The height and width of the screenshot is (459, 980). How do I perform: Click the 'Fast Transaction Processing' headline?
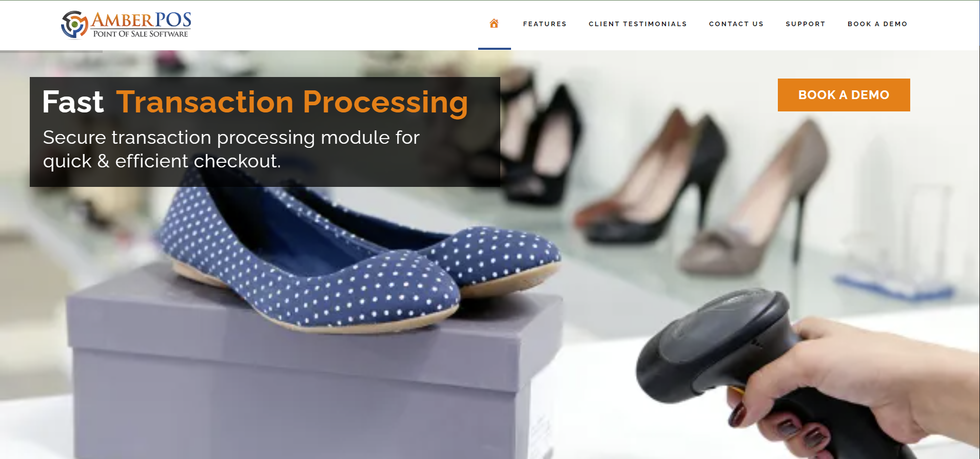255,102
